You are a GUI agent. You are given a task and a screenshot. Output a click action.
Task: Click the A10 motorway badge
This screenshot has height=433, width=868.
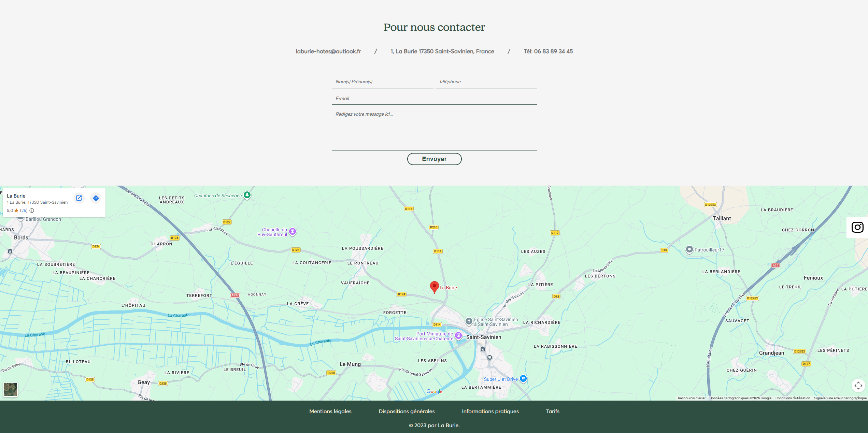[x=775, y=265]
